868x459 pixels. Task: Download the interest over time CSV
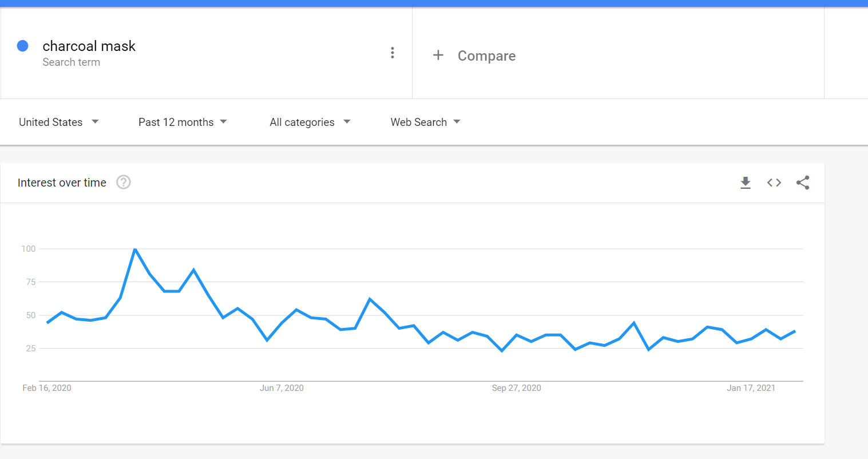tap(745, 183)
